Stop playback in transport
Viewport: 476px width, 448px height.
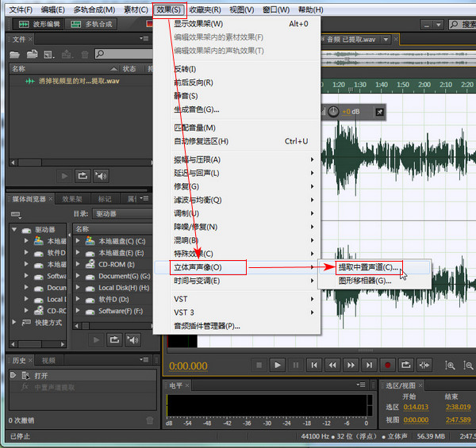259,366
